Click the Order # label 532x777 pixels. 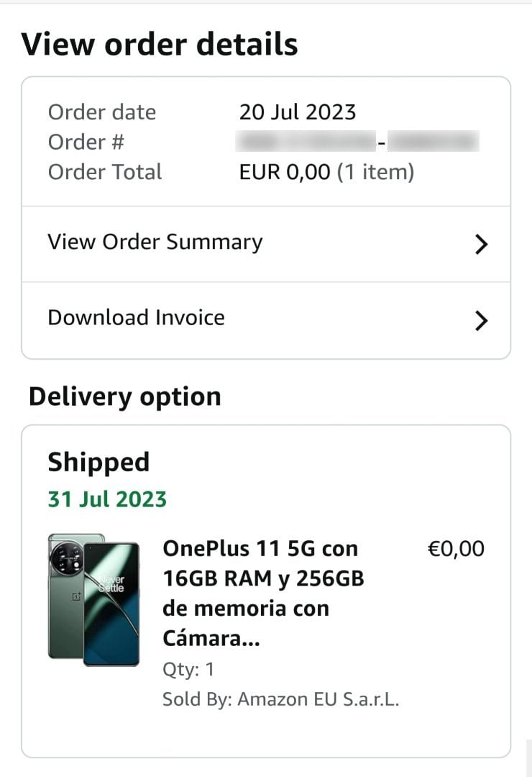(x=86, y=142)
